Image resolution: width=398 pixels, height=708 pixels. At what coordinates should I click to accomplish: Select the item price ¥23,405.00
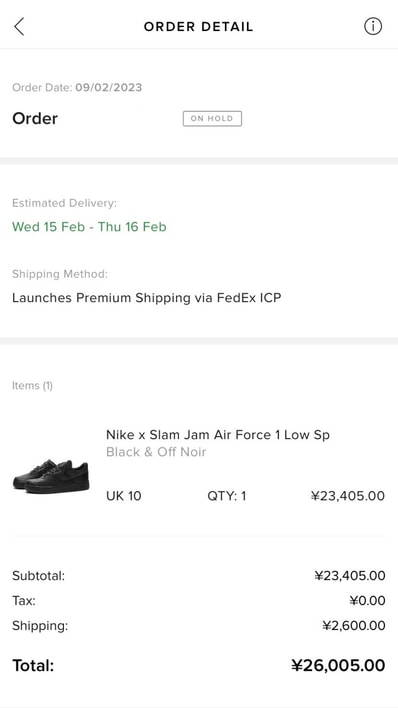(348, 496)
